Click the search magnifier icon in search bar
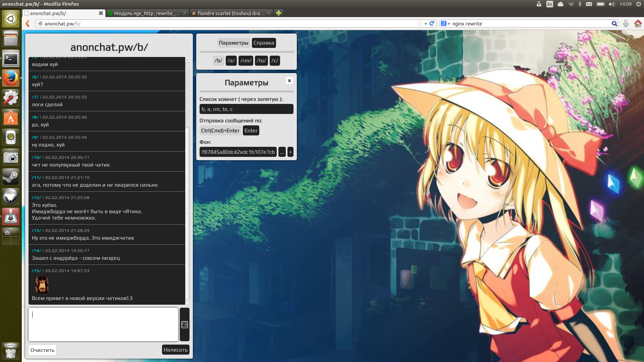This screenshot has height=362, width=644. (x=614, y=23)
